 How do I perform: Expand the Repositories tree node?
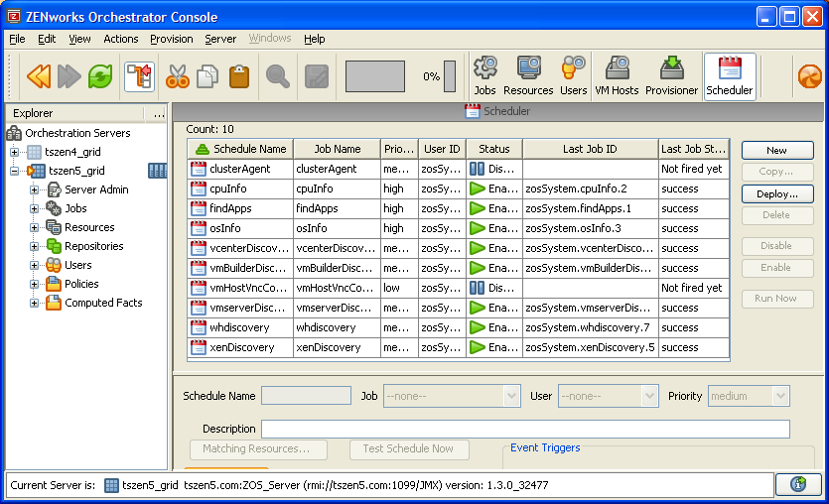pyautogui.click(x=35, y=246)
